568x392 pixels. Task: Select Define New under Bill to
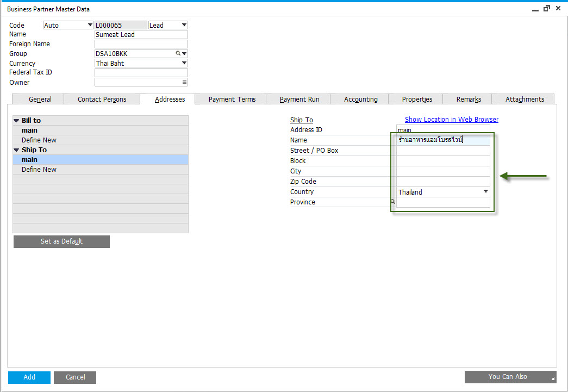(x=101, y=140)
